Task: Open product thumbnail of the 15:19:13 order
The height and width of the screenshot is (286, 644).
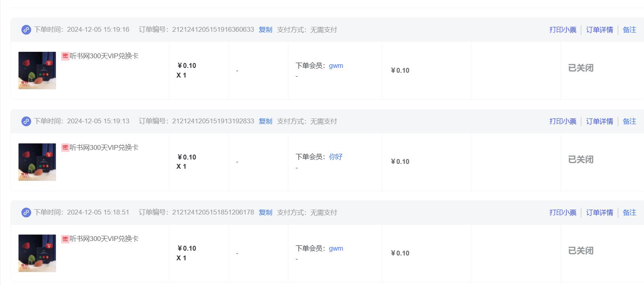Action: [x=37, y=162]
